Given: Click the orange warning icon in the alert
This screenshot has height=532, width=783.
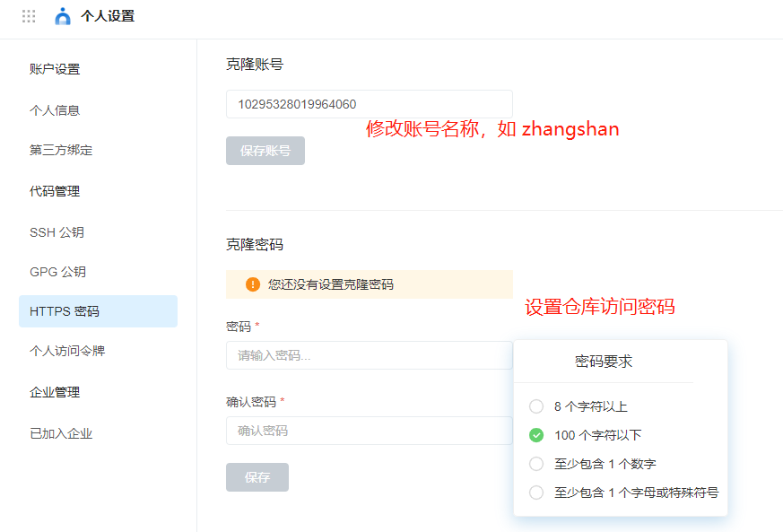Looking at the screenshot, I should coord(253,284).
